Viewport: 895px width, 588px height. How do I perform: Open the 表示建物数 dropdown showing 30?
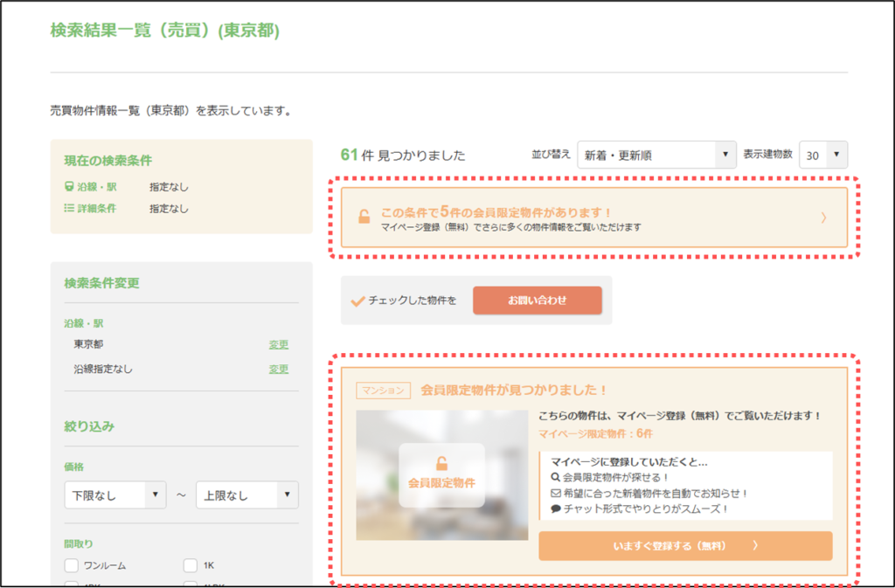[x=823, y=155]
